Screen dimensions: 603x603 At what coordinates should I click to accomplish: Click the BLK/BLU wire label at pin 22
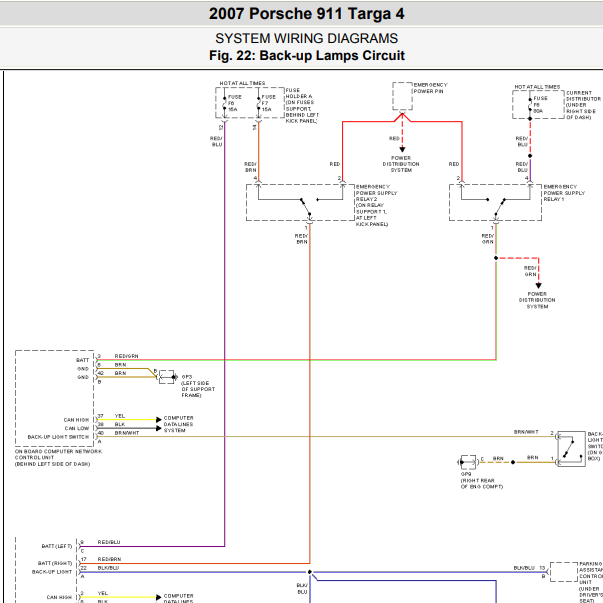point(108,568)
